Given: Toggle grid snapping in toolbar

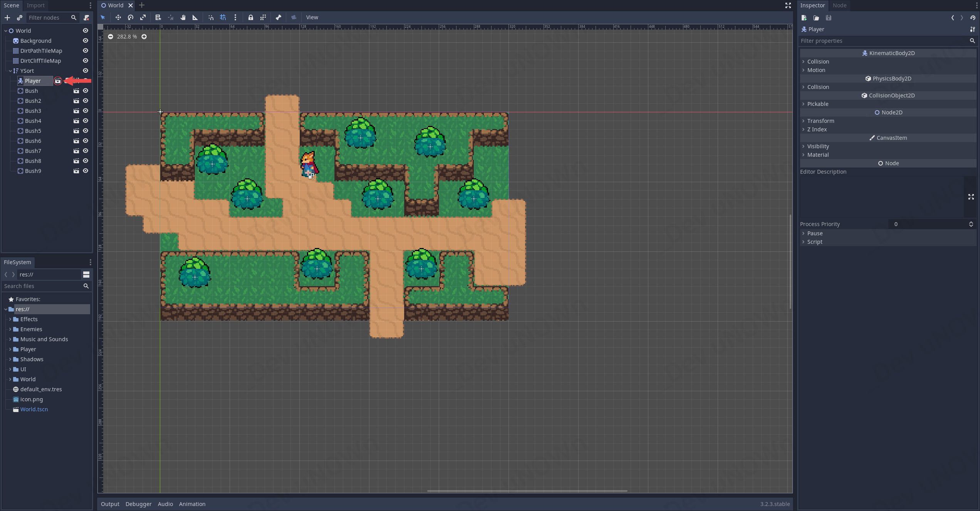Looking at the screenshot, I should [223, 17].
